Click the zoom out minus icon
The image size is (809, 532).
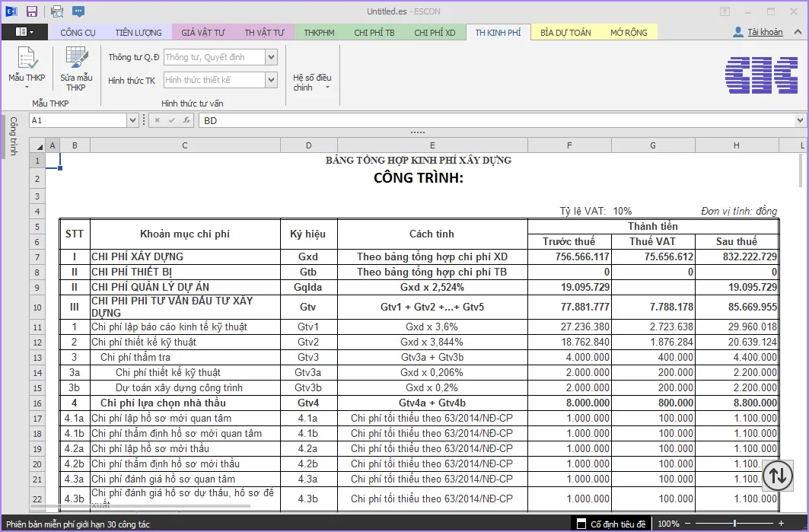[687, 524]
